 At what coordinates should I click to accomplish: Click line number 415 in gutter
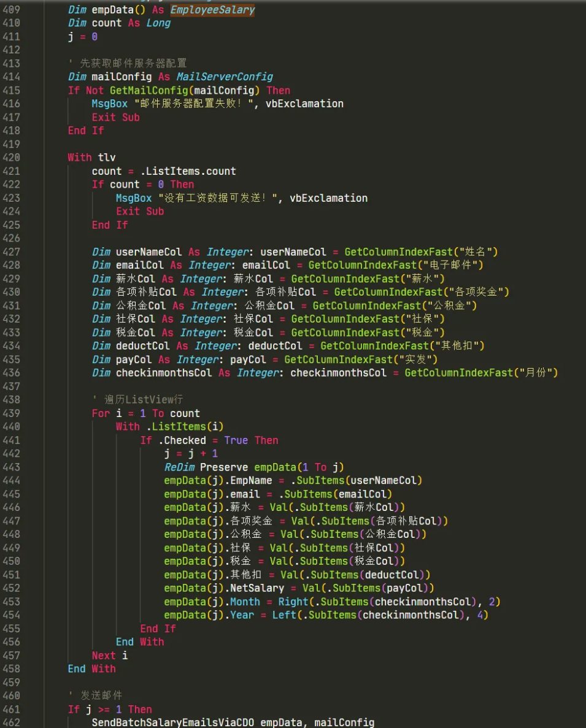[x=11, y=90]
